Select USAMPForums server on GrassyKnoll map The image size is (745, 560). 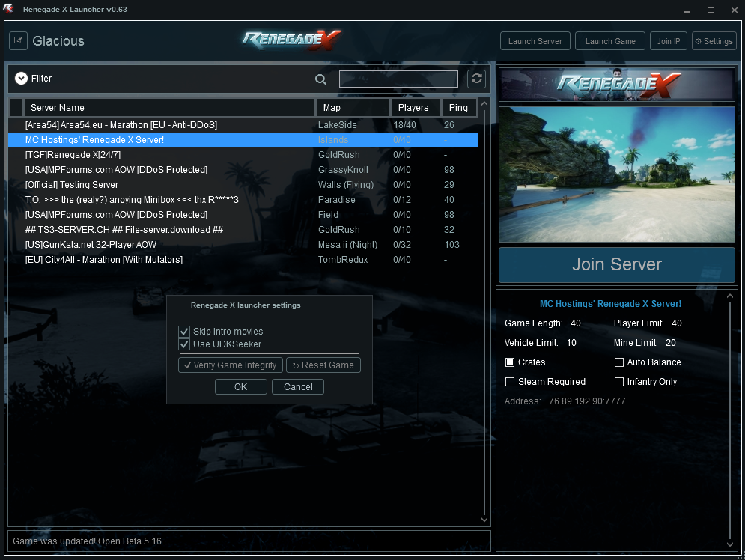(x=243, y=169)
